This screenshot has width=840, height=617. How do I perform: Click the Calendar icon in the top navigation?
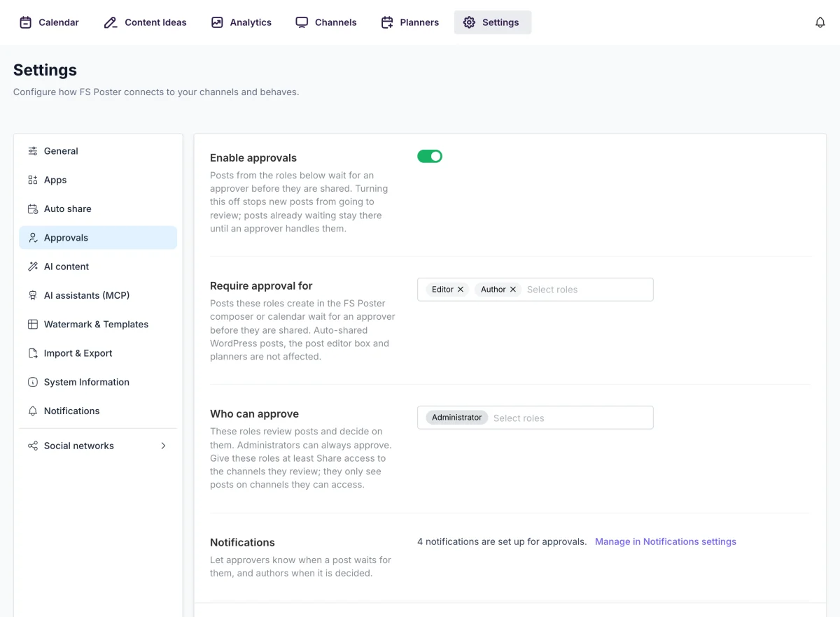pos(25,22)
